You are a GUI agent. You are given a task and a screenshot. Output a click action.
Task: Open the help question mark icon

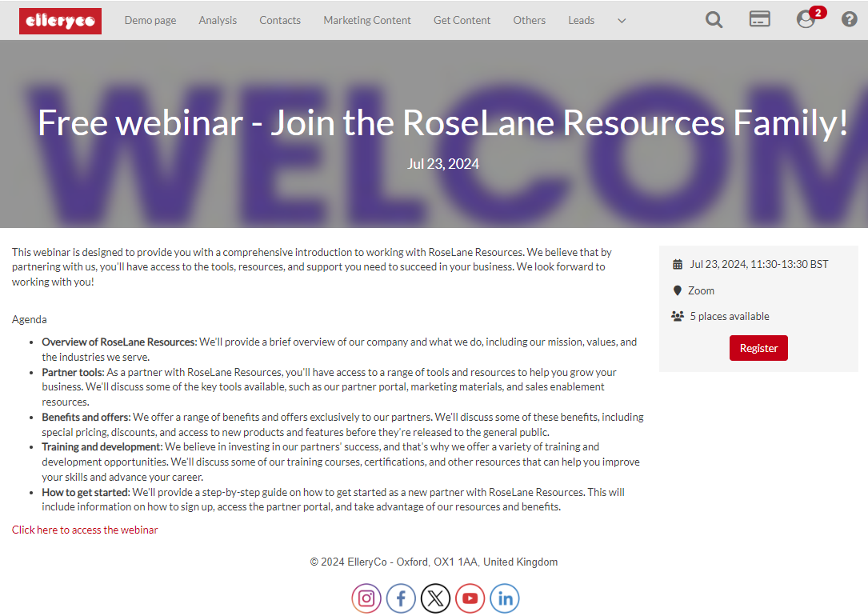click(x=850, y=19)
